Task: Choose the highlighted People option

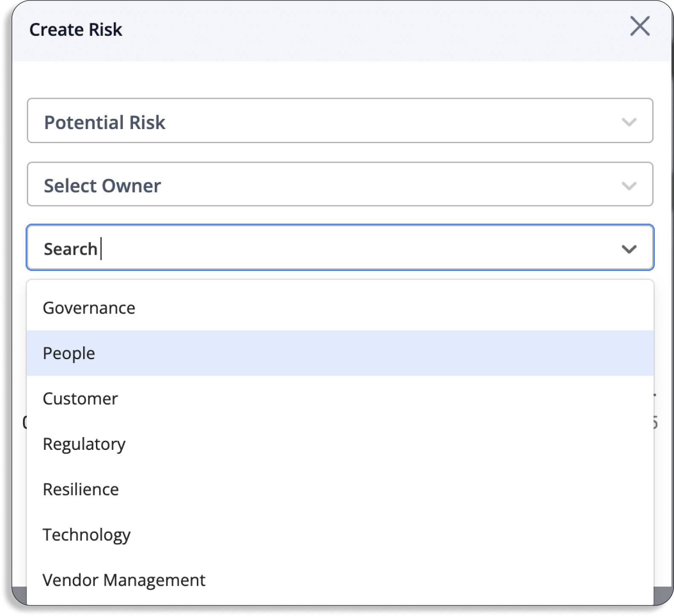Action: coord(340,353)
